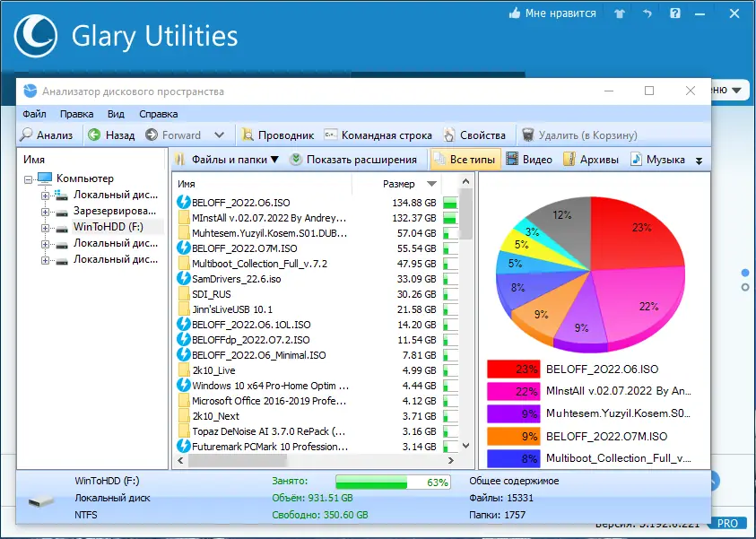Screen dimensions: 756x539
Task: Click the Topaz DeNoise AI folder icon
Action: point(184,431)
